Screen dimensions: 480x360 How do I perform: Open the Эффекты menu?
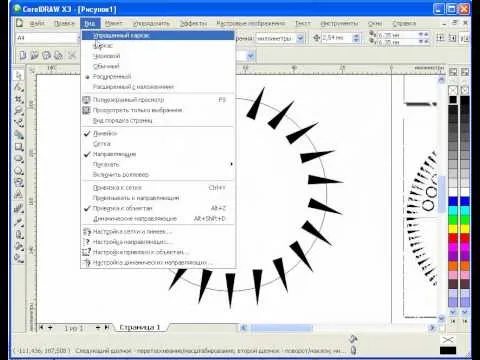coord(193,23)
